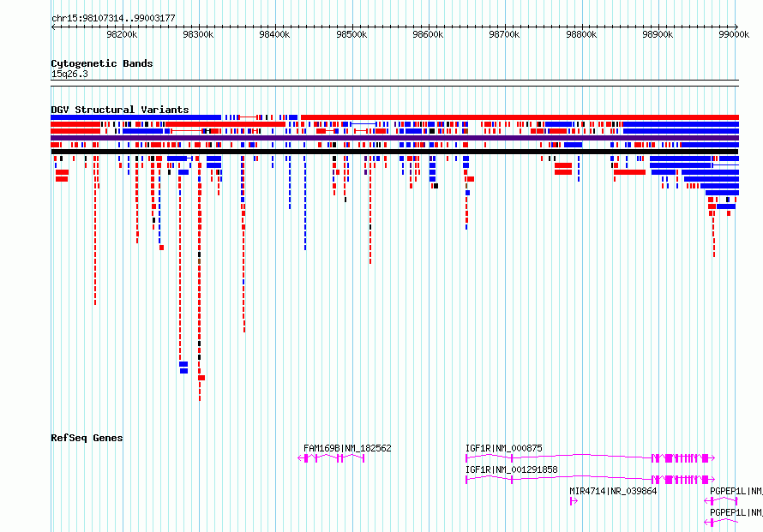This screenshot has width=763, height=532.
Task: Click the 98500k scale position label
Action: 351,34
